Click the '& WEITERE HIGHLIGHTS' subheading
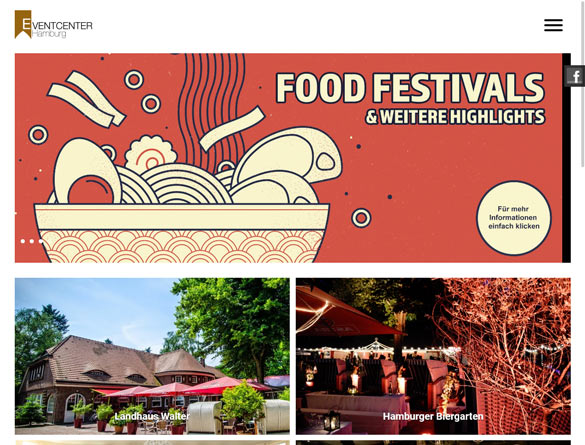This screenshot has height=445, width=585. pyautogui.click(x=455, y=117)
